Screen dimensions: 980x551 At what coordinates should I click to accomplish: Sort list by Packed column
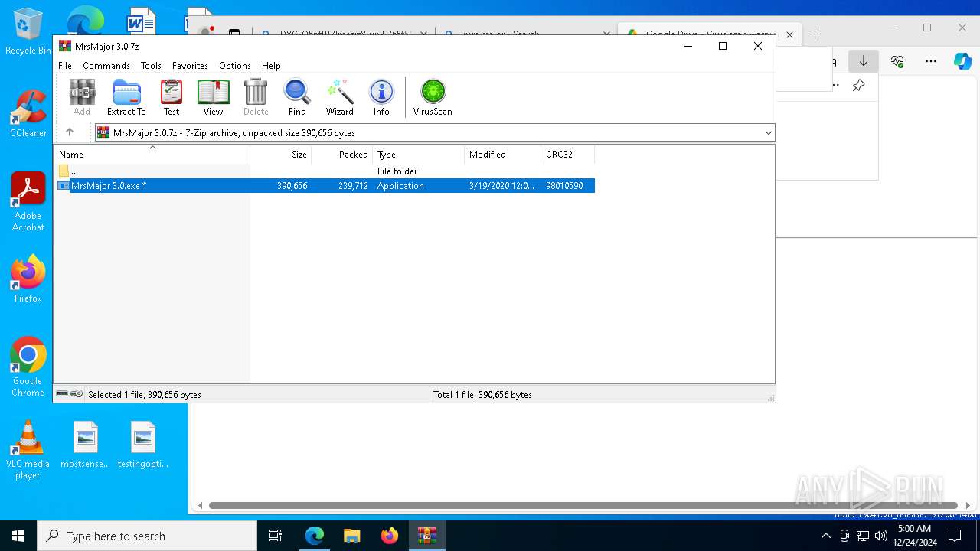pyautogui.click(x=342, y=155)
